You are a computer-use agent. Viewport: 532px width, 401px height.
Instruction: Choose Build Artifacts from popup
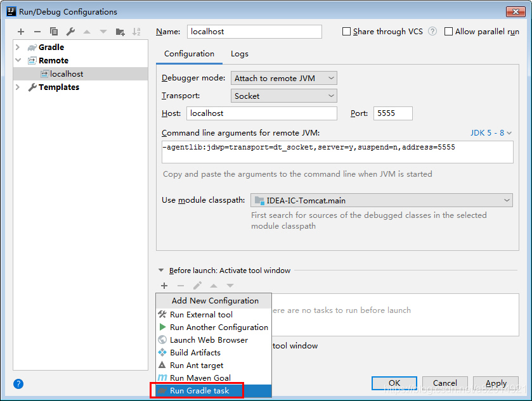tap(214, 352)
